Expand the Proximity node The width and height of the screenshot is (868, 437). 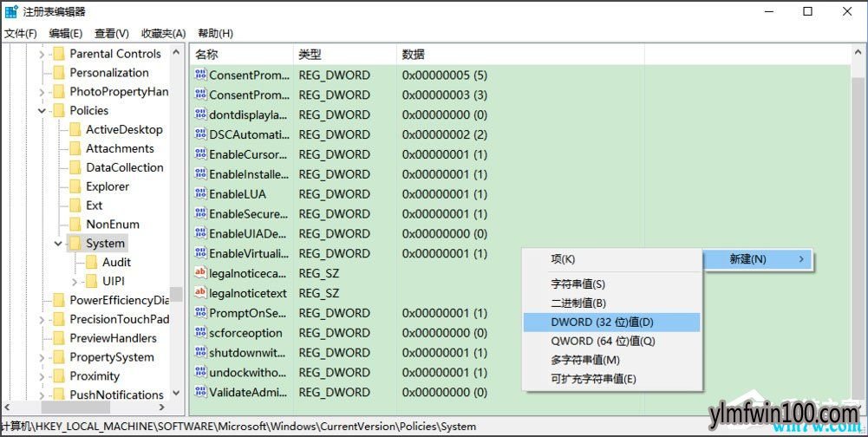[42, 376]
